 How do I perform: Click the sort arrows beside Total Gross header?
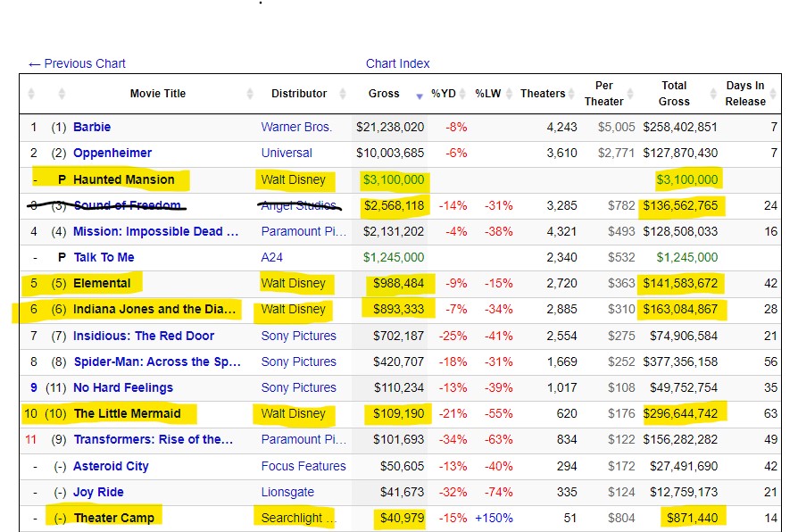(x=705, y=94)
